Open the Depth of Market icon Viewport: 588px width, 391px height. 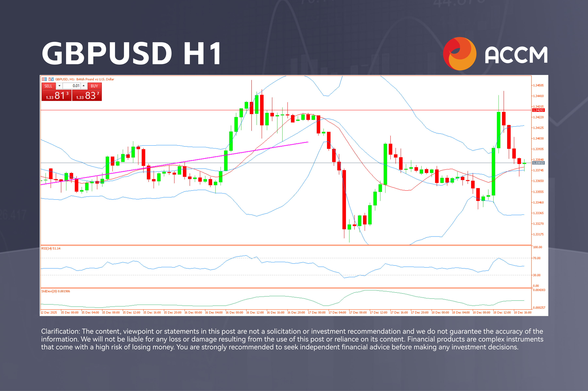click(44, 79)
